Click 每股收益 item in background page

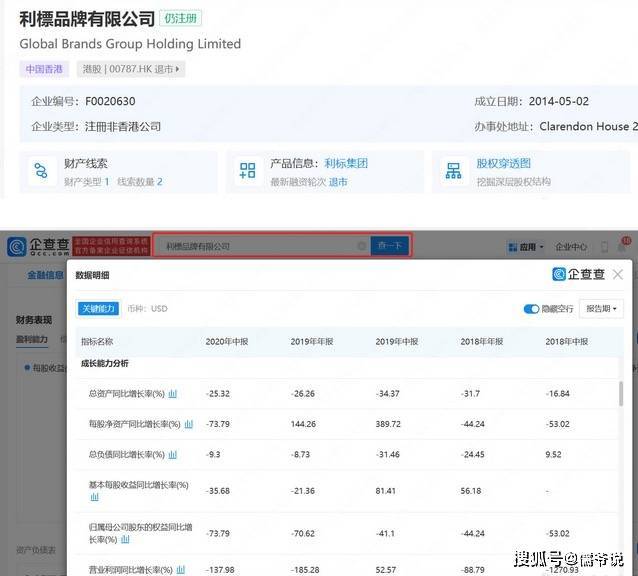pyautogui.click(x=46, y=368)
